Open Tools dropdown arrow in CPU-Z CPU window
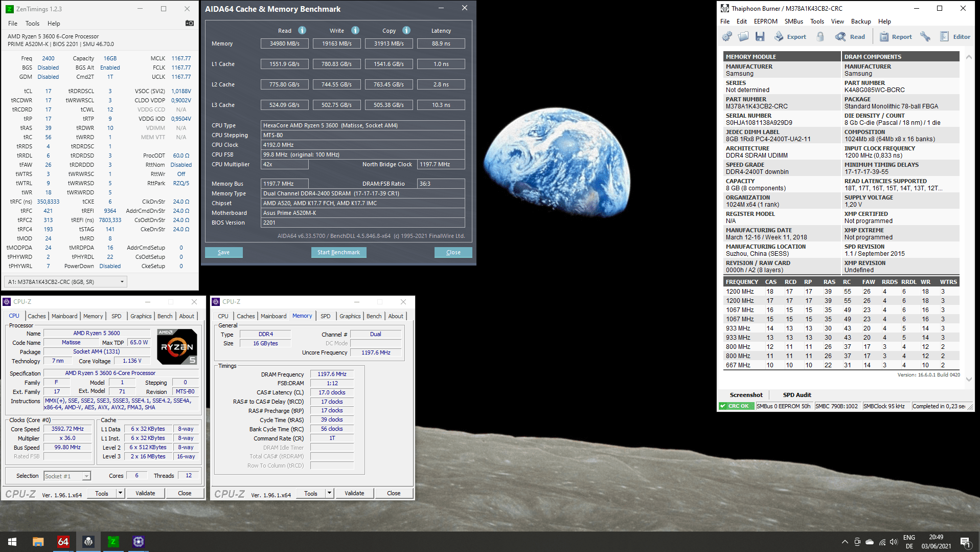Screen dimensions: 980x552 coord(121,493)
